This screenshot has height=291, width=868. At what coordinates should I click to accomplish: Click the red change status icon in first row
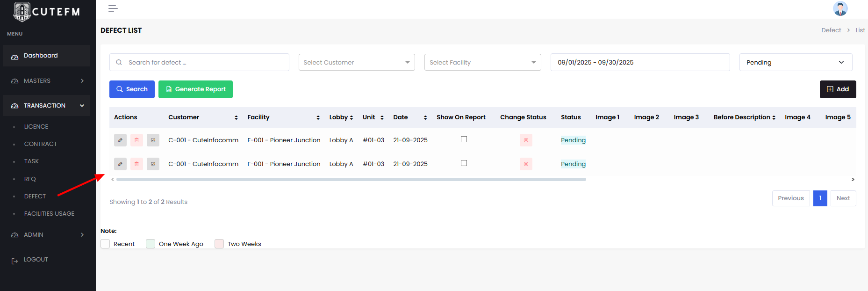coord(526,140)
